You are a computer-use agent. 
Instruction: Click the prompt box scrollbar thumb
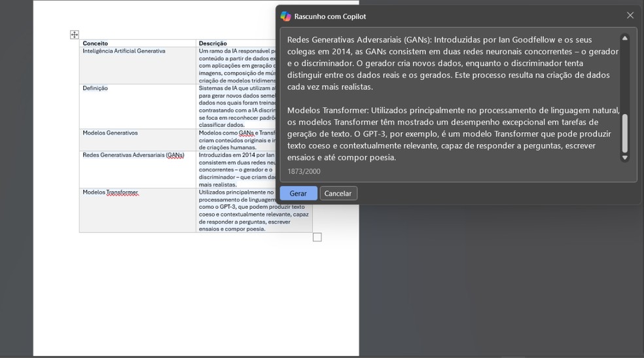click(x=625, y=133)
